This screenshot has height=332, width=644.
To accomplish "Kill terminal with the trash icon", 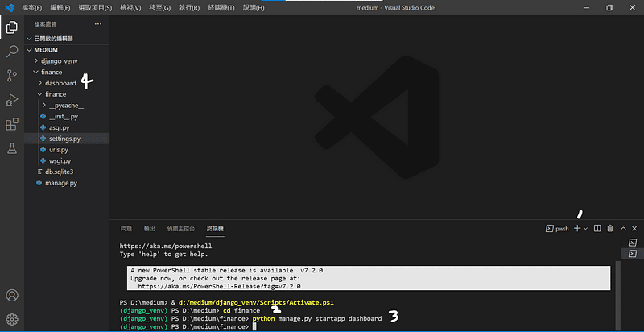I will pos(609,229).
